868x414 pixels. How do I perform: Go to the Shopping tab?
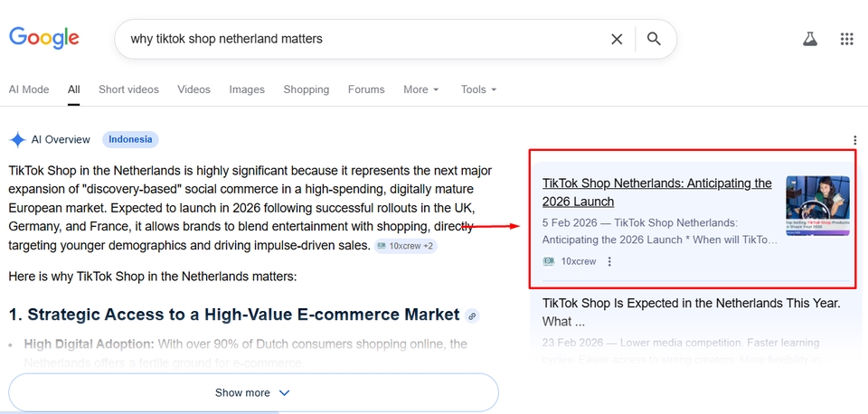pos(306,89)
